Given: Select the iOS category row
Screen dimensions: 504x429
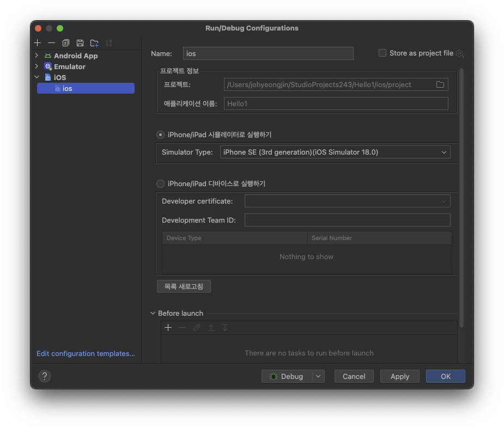Looking at the screenshot, I should coord(60,77).
